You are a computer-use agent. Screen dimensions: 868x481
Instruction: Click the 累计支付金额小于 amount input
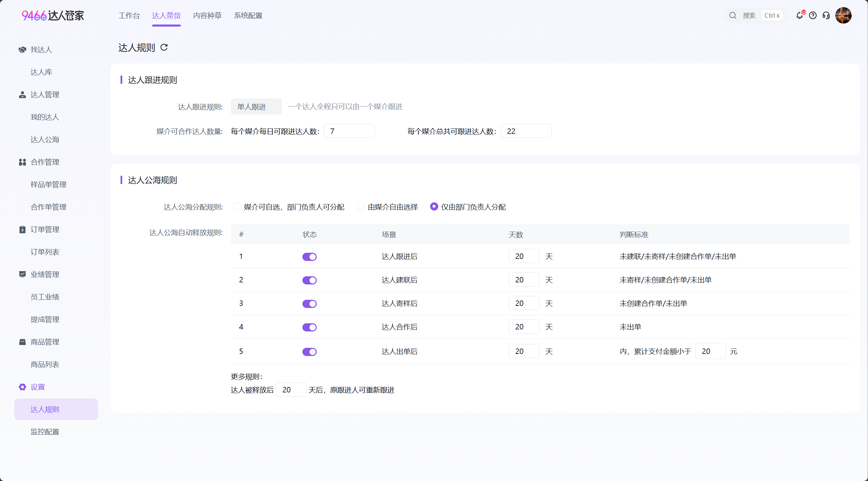point(711,351)
